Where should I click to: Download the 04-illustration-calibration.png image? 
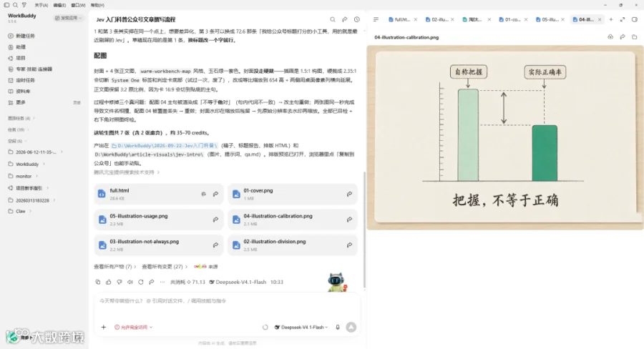coord(611,37)
